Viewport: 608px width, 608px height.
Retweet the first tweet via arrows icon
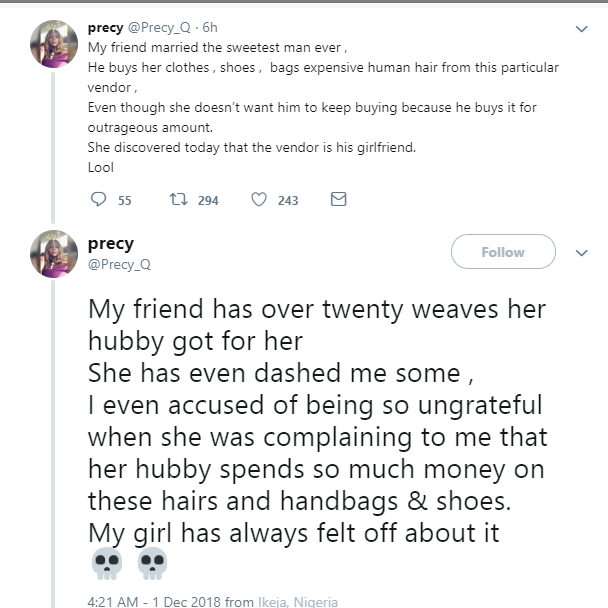(x=178, y=200)
